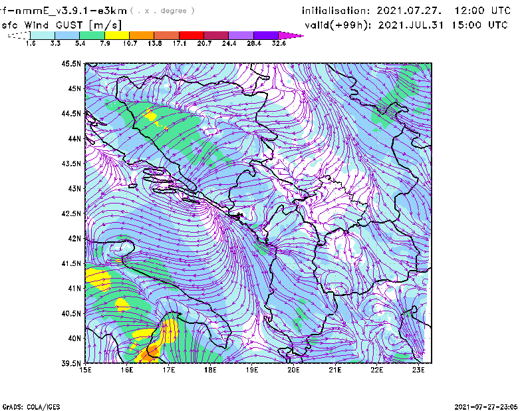Viewport: 532px width, 411px height.
Task: Click the crimson 20.7–24.4 legend swatch
Action: coord(216,35)
